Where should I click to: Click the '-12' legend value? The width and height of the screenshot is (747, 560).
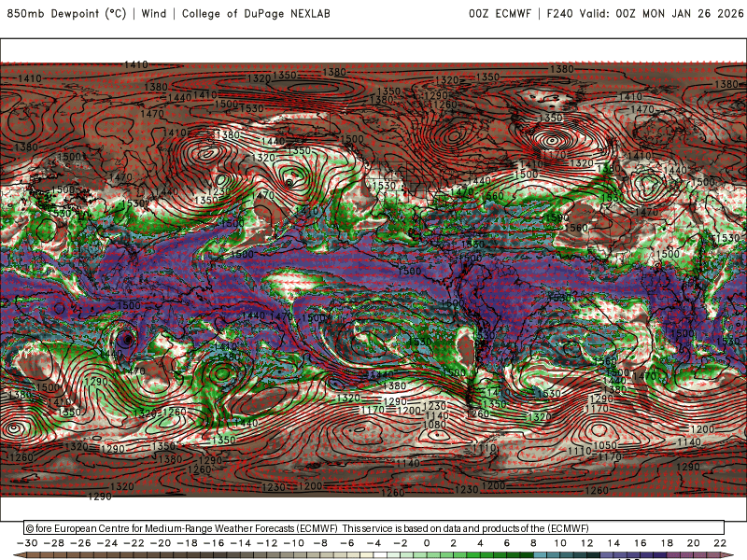coord(267,543)
